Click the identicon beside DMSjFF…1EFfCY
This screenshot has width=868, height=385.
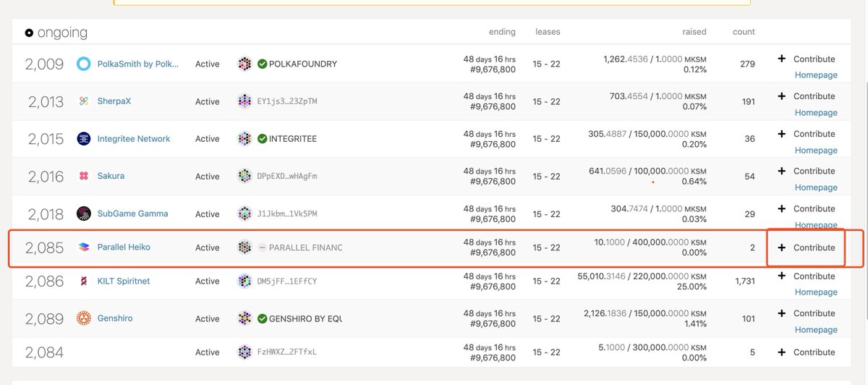(x=245, y=281)
